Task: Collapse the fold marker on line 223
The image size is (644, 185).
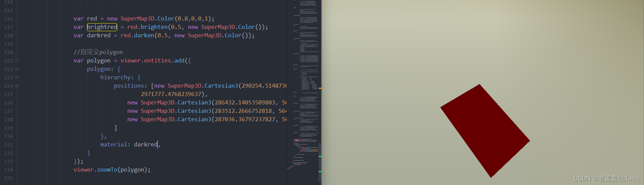Action: click(x=17, y=78)
